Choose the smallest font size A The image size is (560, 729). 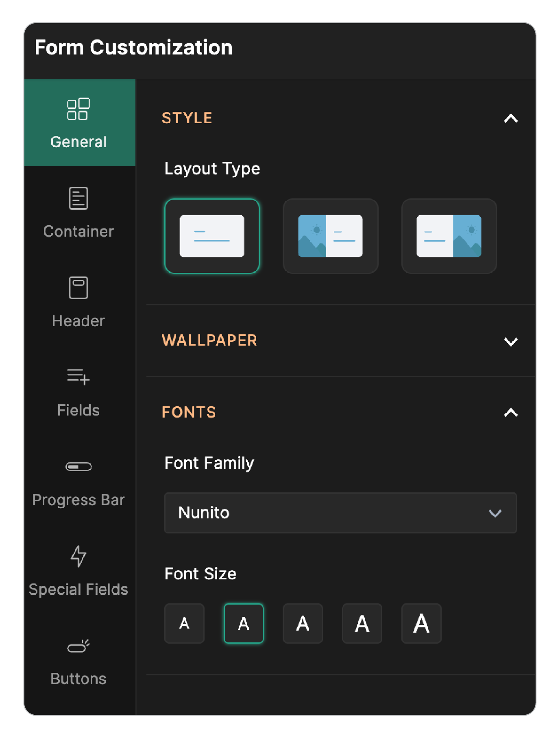(184, 623)
